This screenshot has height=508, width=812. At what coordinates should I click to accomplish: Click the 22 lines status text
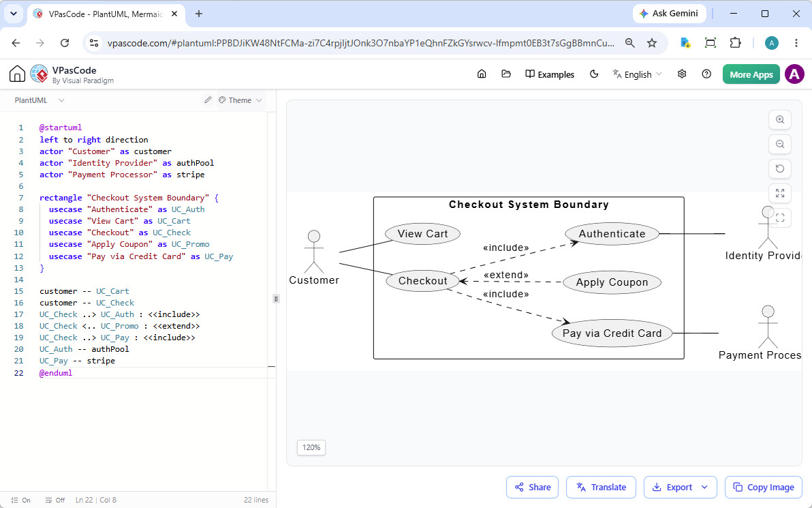(256, 500)
